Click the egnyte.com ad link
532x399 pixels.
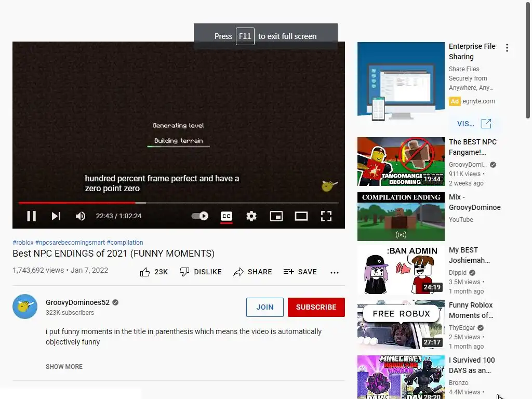[478, 101]
